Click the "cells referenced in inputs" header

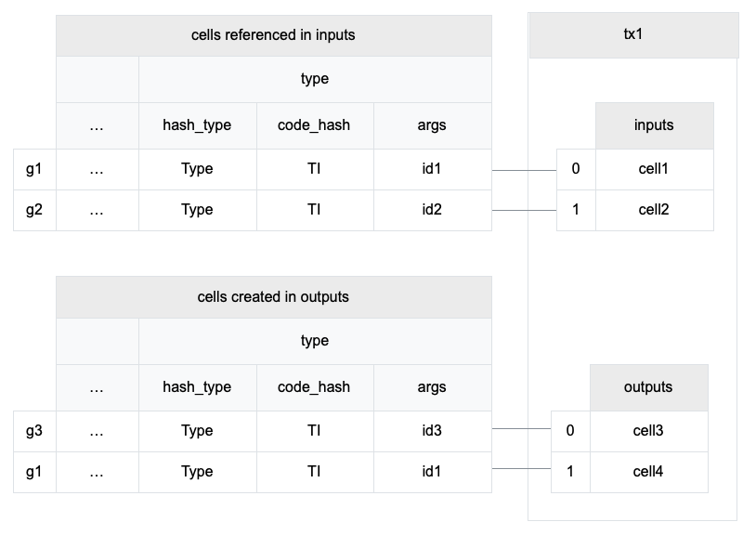coord(273,35)
